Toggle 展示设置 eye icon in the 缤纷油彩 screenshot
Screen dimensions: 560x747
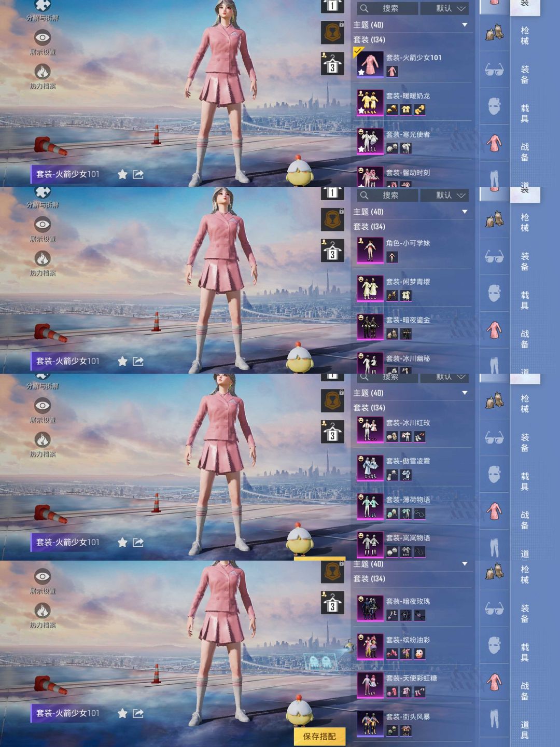(43, 576)
